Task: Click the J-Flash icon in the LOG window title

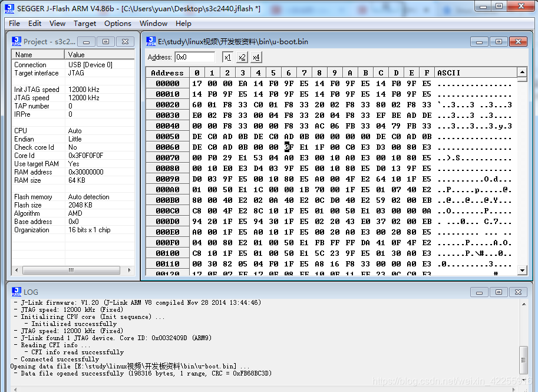Action: pyautogui.click(x=16, y=292)
